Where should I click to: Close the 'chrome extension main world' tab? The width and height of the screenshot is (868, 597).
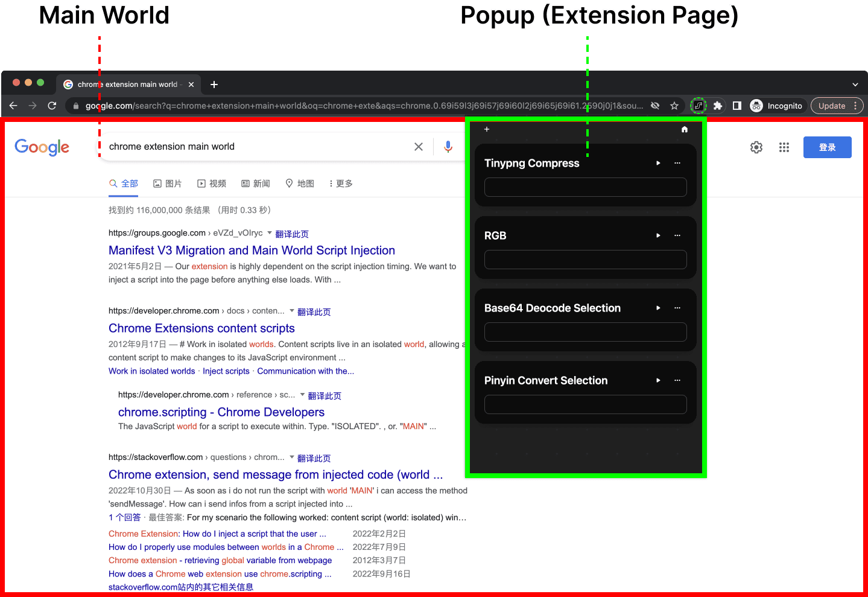191,85
